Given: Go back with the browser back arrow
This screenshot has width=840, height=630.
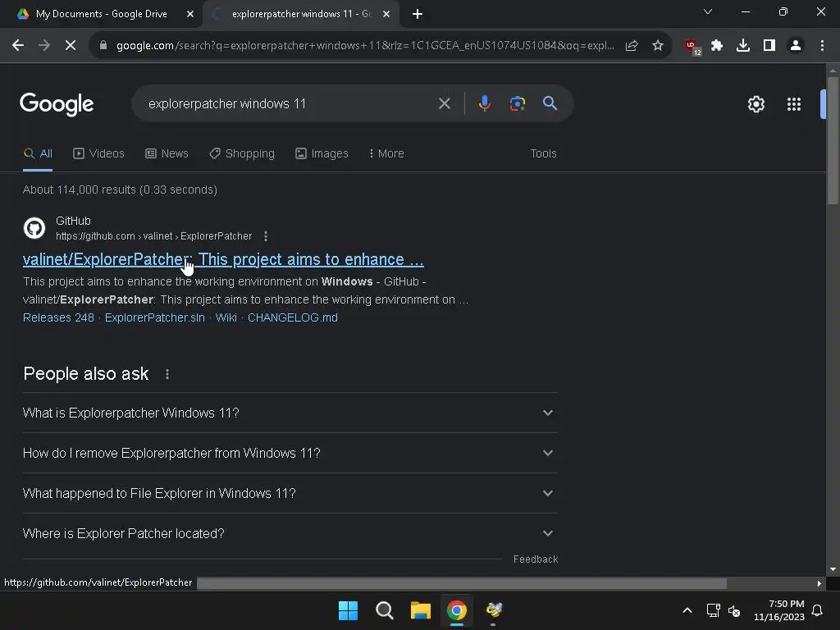Looking at the screenshot, I should tap(18, 46).
